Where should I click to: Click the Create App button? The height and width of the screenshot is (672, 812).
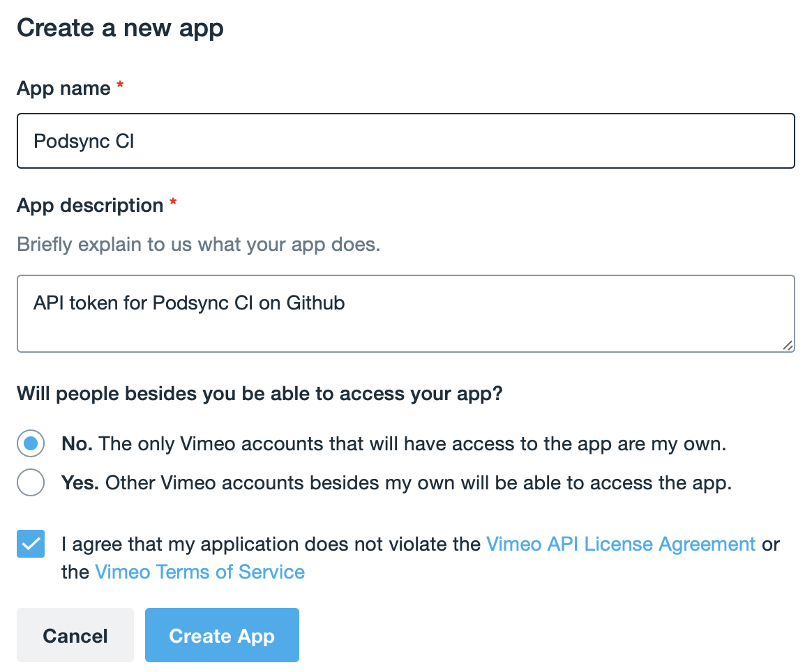click(x=222, y=635)
